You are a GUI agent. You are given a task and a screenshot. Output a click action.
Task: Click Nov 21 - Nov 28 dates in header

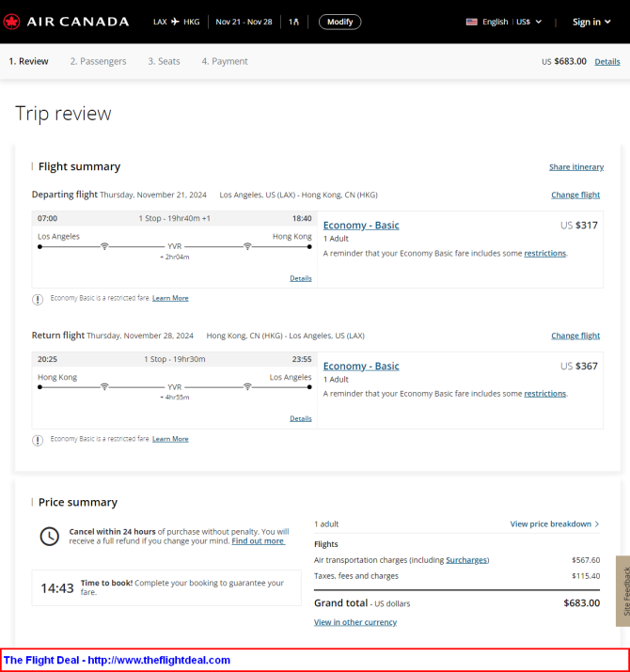click(244, 22)
